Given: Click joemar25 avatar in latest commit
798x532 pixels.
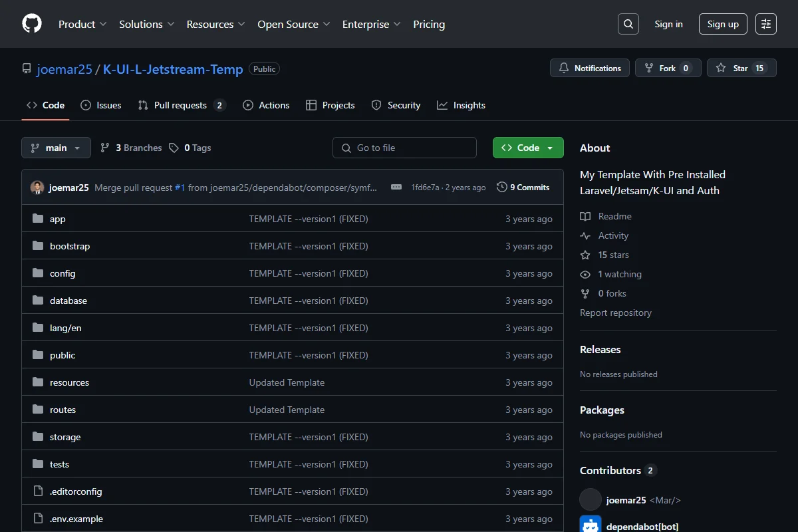Looking at the screenshot, I should pos(37,188).
